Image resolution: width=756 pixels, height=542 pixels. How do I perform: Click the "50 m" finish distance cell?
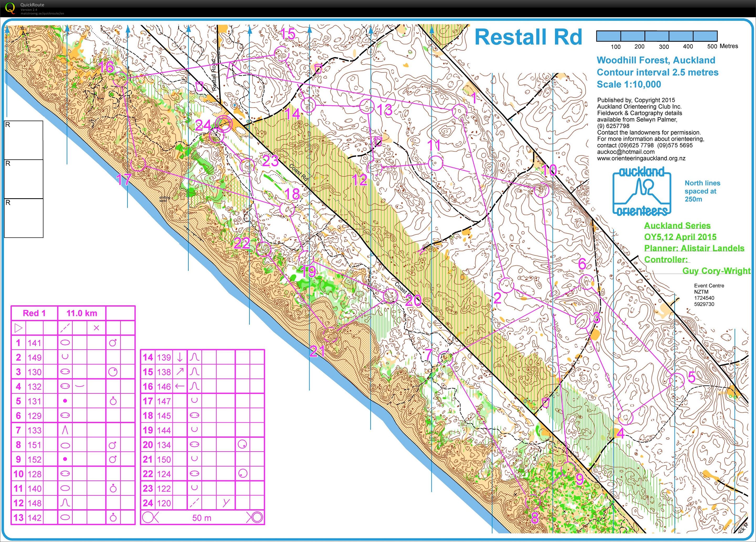[x=202, y=518]
